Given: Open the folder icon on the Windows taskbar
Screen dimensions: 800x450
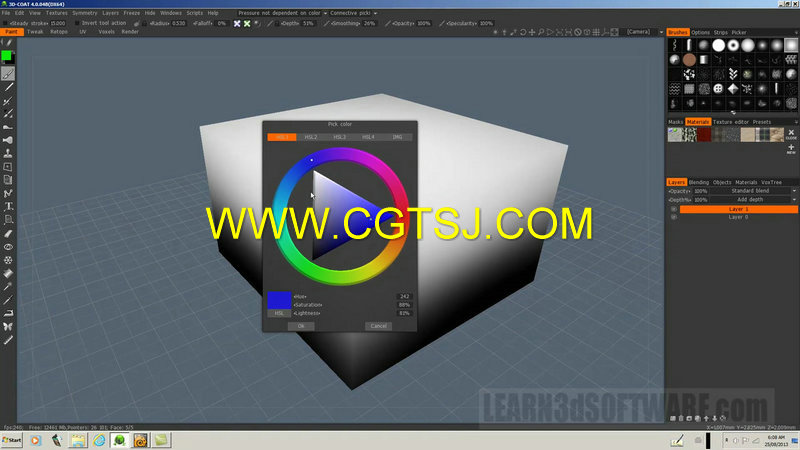Looking at the screenshot, I should click(78, 440).
